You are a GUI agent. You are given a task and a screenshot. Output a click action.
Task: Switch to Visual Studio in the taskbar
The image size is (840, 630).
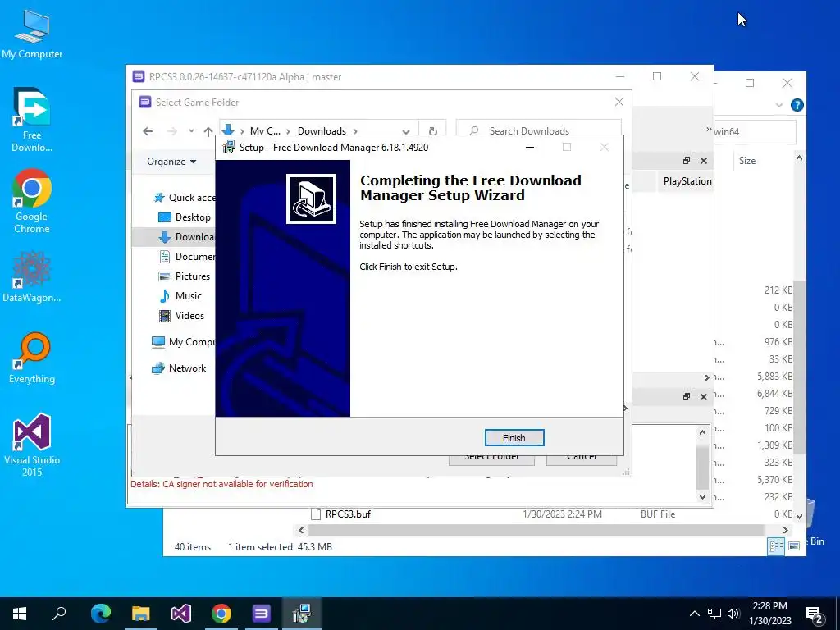pyautogui.click(x=181, y=614)
